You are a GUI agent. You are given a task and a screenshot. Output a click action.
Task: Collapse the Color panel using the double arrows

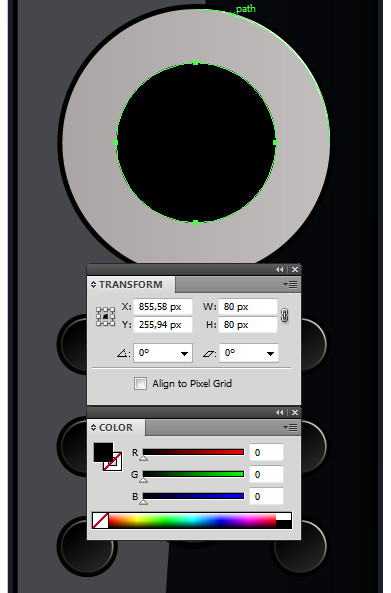point(279,412)
